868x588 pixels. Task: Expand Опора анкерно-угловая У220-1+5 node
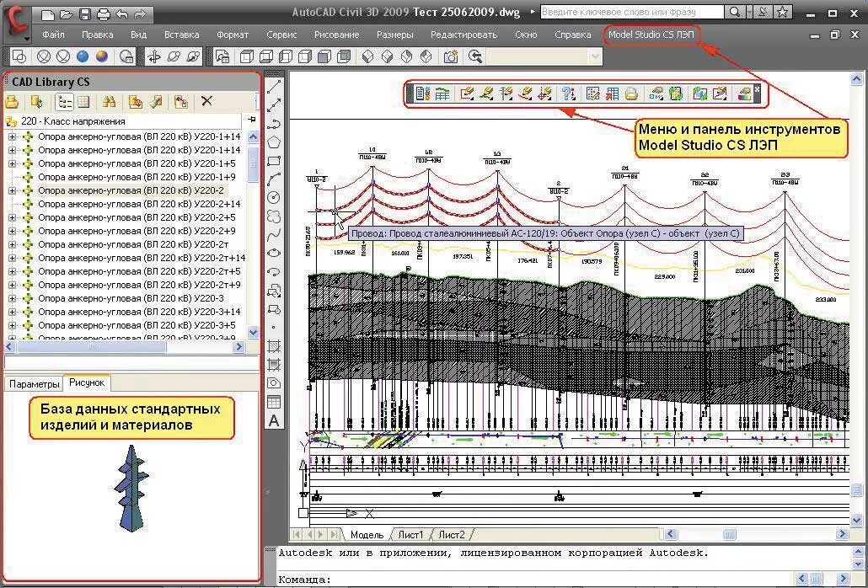pos(12,163)
